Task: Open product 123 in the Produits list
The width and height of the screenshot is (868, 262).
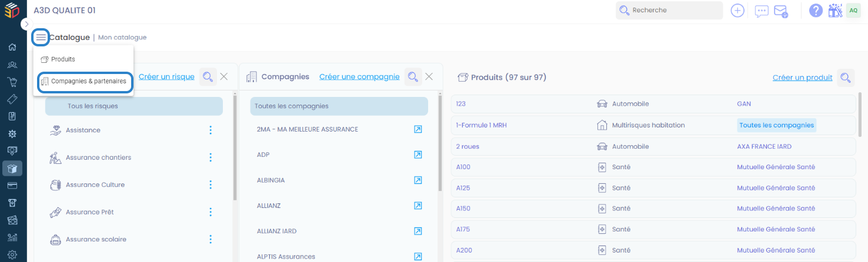Action: click(x=461, y=104)
